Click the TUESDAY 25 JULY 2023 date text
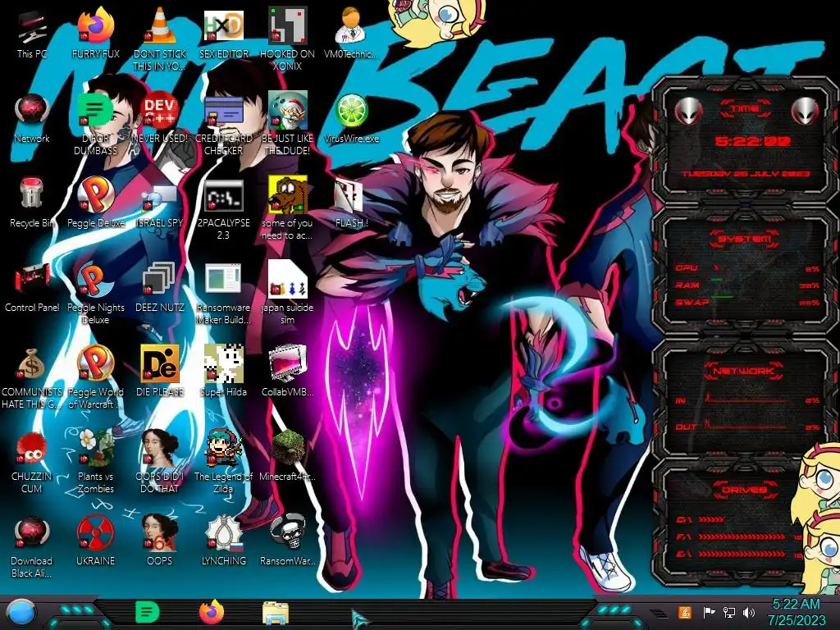This screenshot has height=630, width=840. pos(745,174)
